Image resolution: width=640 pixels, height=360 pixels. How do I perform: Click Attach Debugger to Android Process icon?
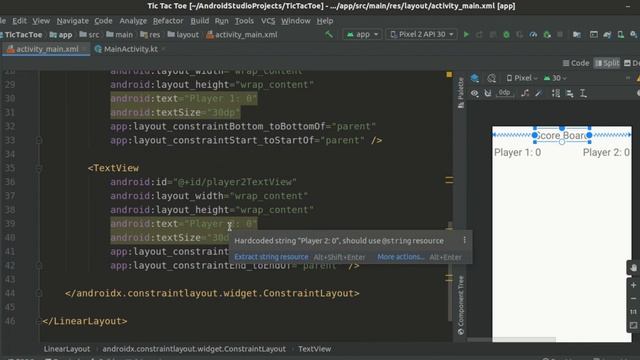click(x=547, y=35)
